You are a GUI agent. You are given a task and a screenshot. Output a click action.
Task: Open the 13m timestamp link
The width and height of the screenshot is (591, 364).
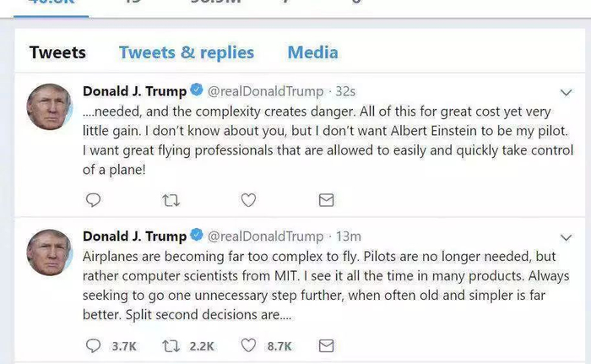pyautogui.click(x=349, y=236)
